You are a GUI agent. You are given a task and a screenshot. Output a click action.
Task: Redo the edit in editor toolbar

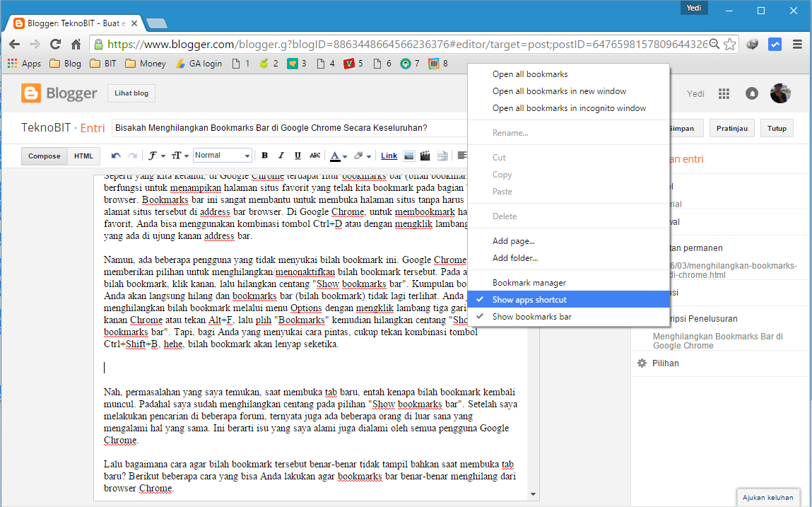[x=133, y=156]
